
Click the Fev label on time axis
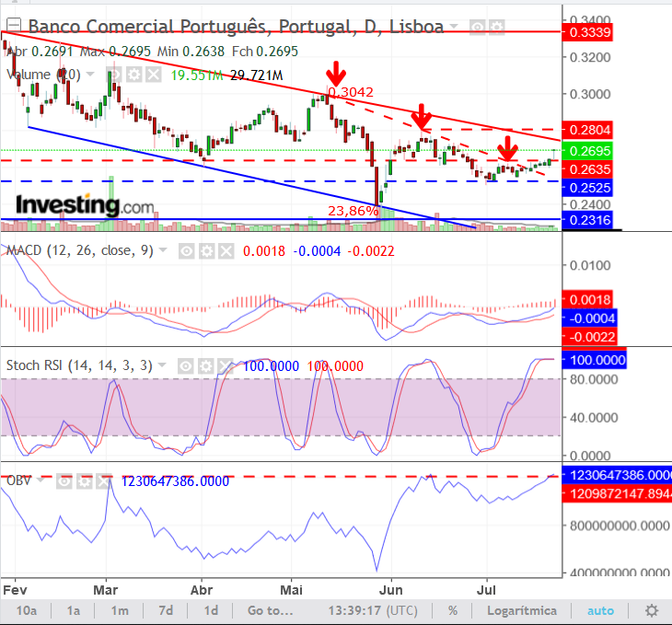[x=15, y=590]
